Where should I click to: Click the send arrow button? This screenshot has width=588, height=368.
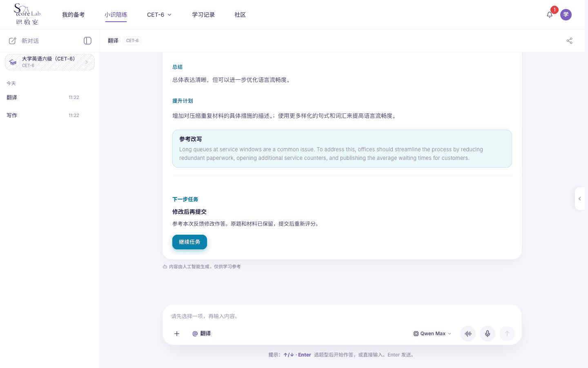pyautogui.click(x=507, y=334)
